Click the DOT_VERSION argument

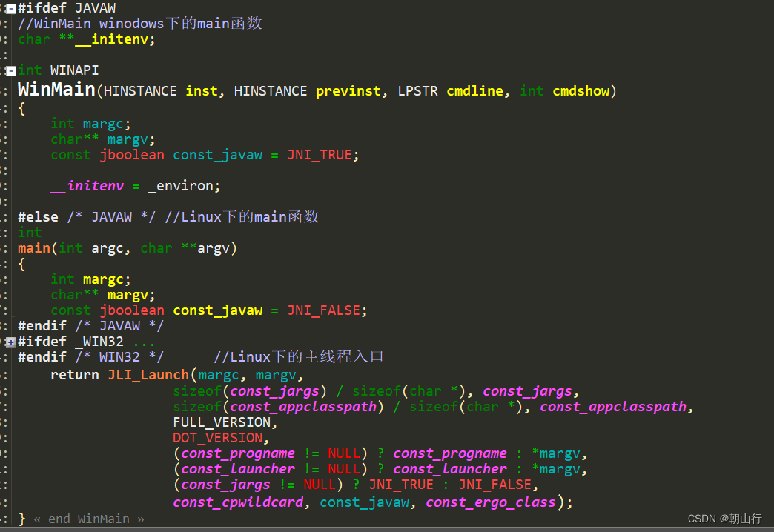pos(217,438)
